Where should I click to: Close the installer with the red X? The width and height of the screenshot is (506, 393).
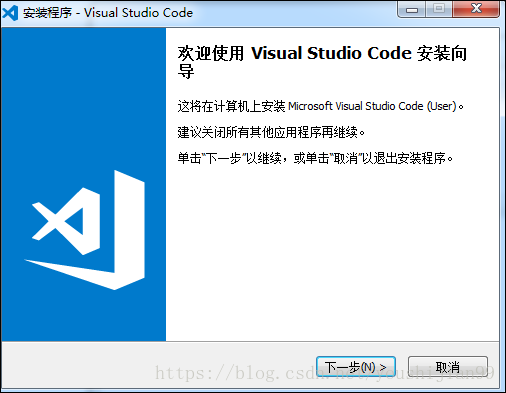(476, 9)
